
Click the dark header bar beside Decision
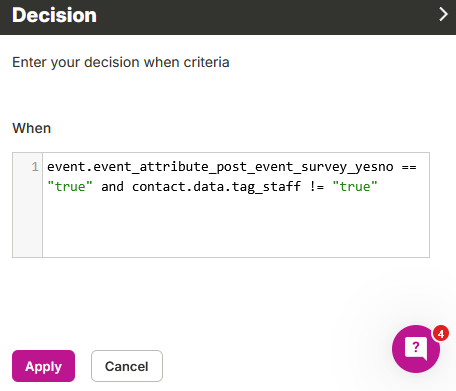point(267,15)
